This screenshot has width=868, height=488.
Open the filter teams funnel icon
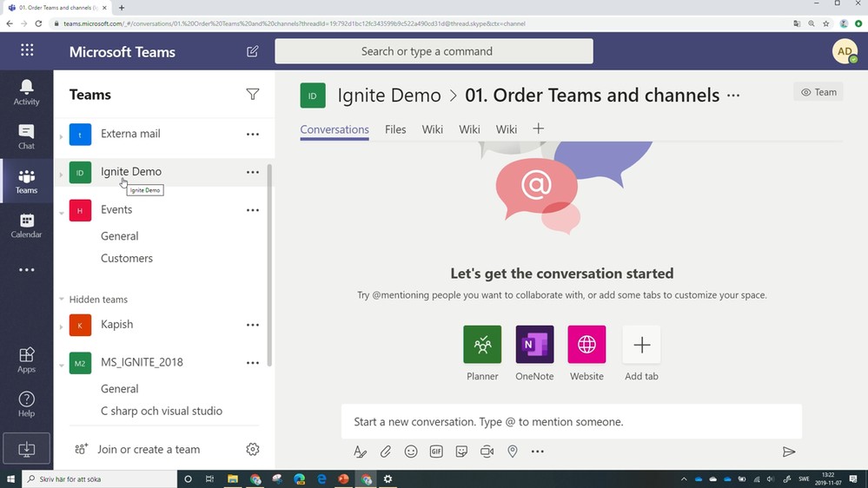253,95
